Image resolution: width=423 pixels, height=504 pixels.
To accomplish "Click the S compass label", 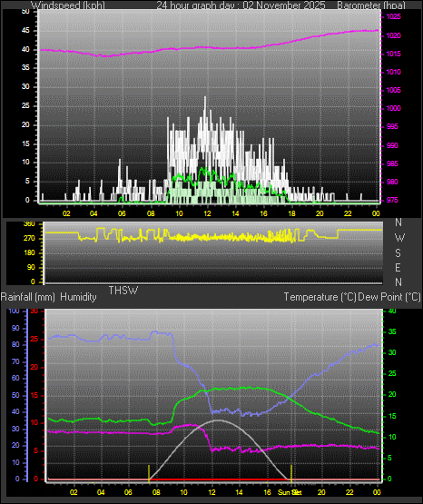I will pyautogui.click(x=398, y=253).
